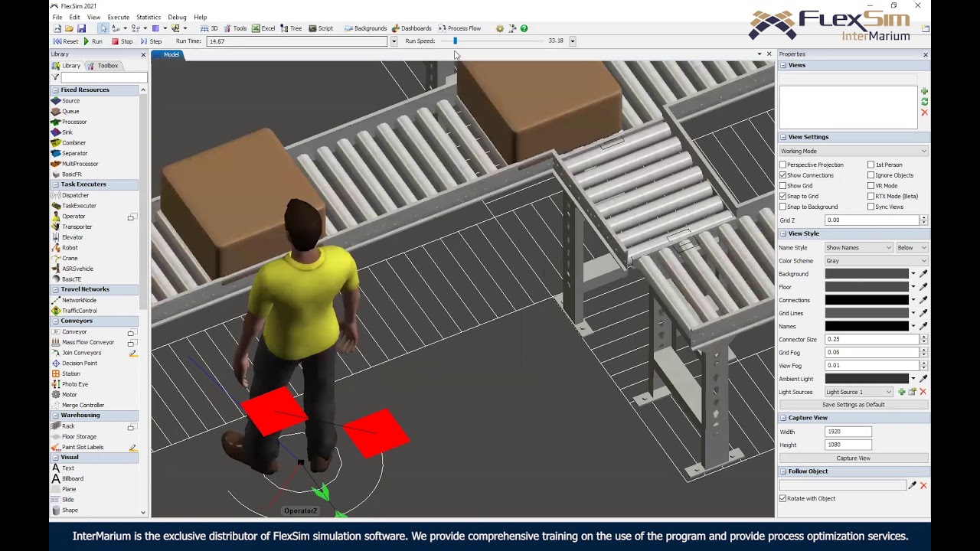Enable Show Grid checkbox
This screenshot has height=551, width=980.
(783, 186)
